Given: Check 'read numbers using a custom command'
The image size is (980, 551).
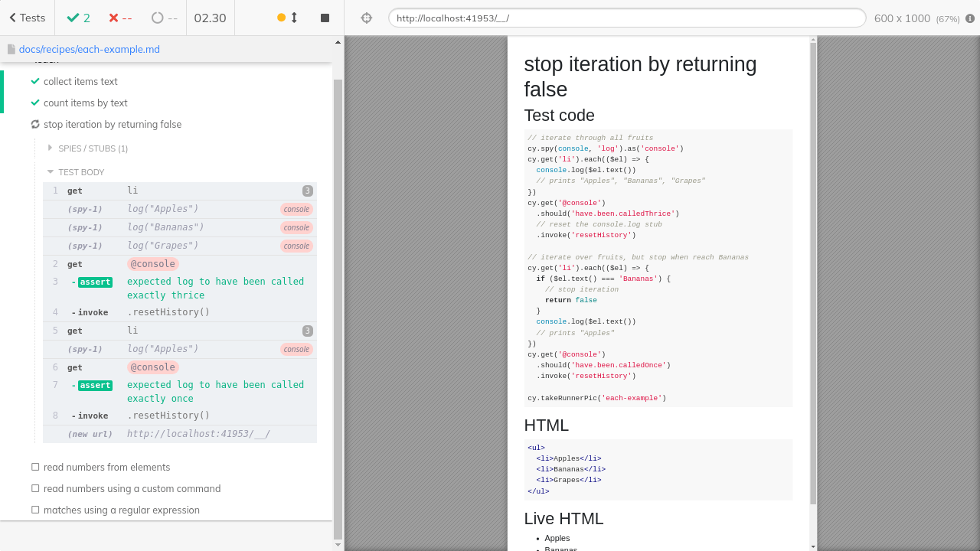Looking at the screenshot, I should tap(34, 487).
